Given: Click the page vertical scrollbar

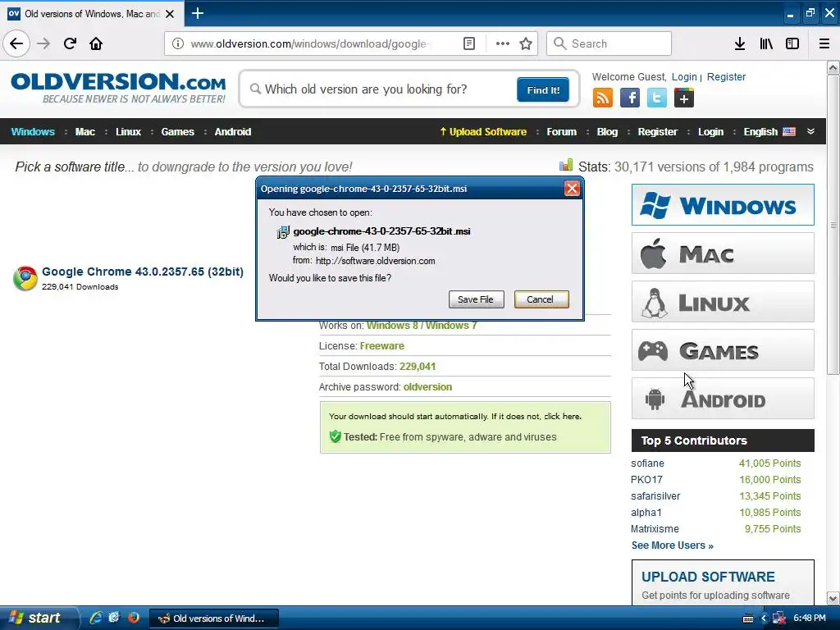Looking at the screenshot, I should click(833, 225).
